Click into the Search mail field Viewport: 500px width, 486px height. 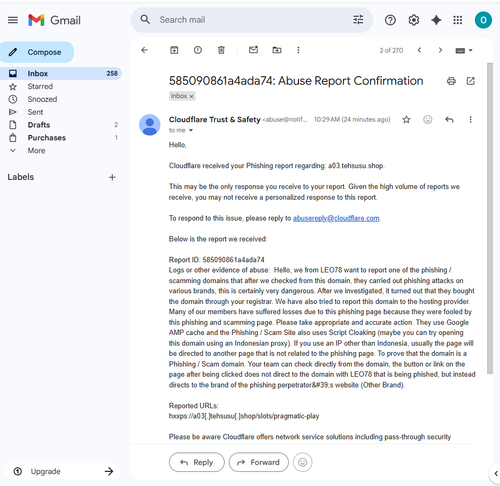[252, 20]
